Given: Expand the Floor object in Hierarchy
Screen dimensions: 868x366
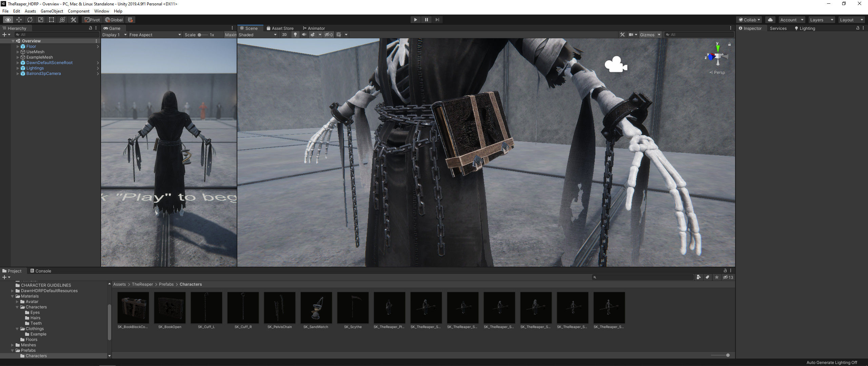Looking at the screenshot, I should [18, 46].
